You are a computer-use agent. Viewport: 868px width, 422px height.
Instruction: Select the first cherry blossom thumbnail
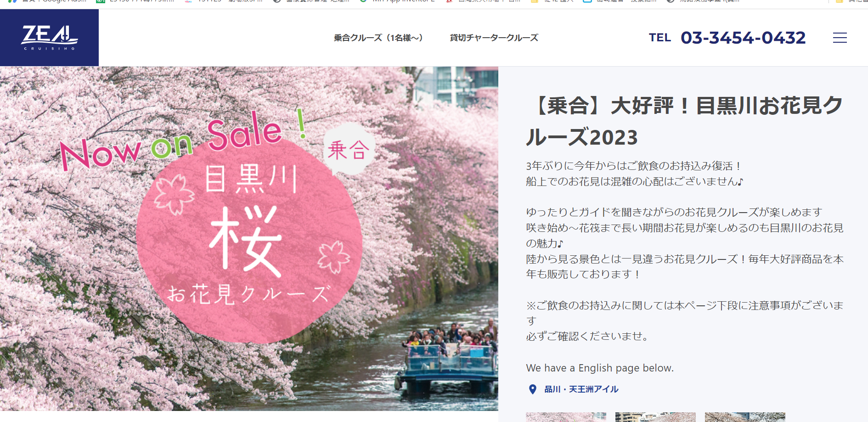566,417
